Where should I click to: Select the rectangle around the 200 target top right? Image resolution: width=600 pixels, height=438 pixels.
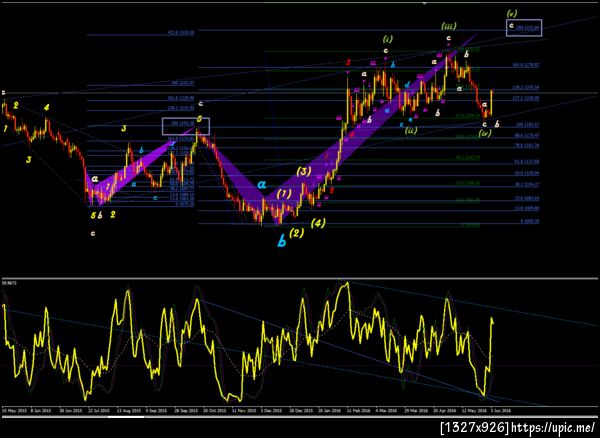click(x=524, y=28)
